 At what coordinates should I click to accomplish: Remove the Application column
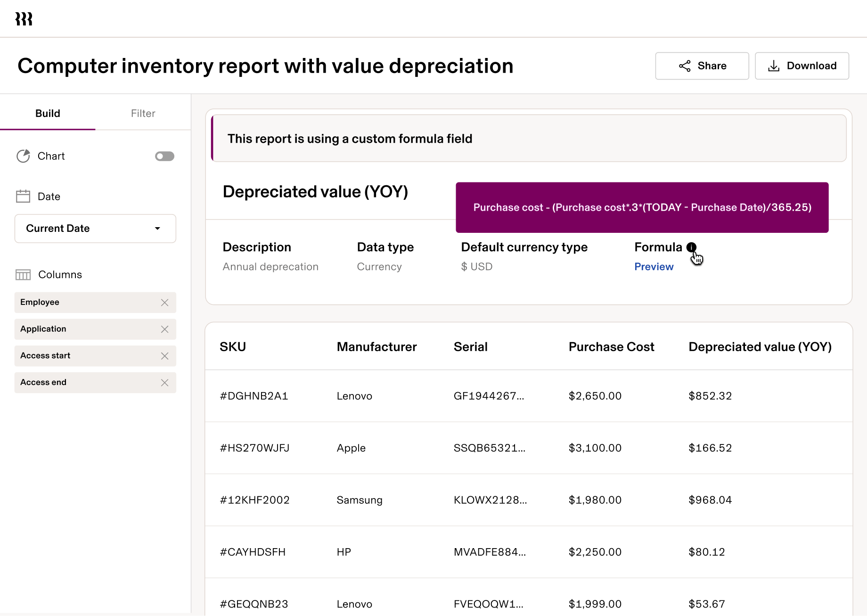165,329
